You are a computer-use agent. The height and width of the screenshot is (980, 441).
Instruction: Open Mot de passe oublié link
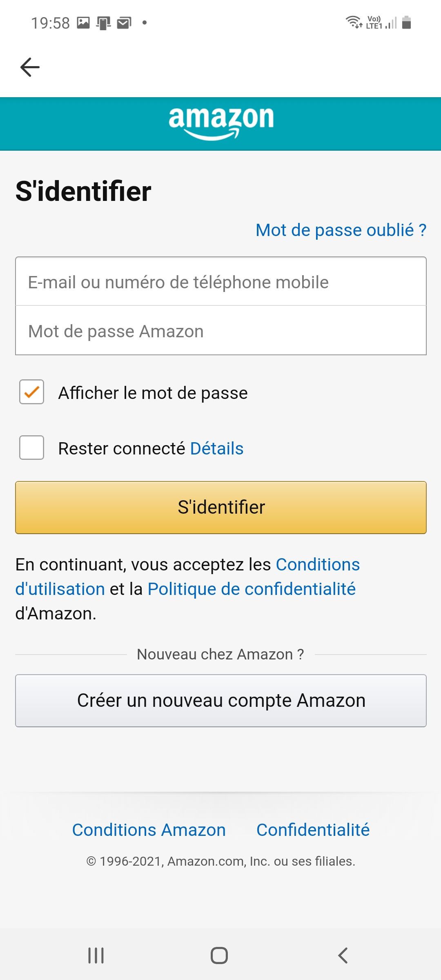[x=341, y=230]
